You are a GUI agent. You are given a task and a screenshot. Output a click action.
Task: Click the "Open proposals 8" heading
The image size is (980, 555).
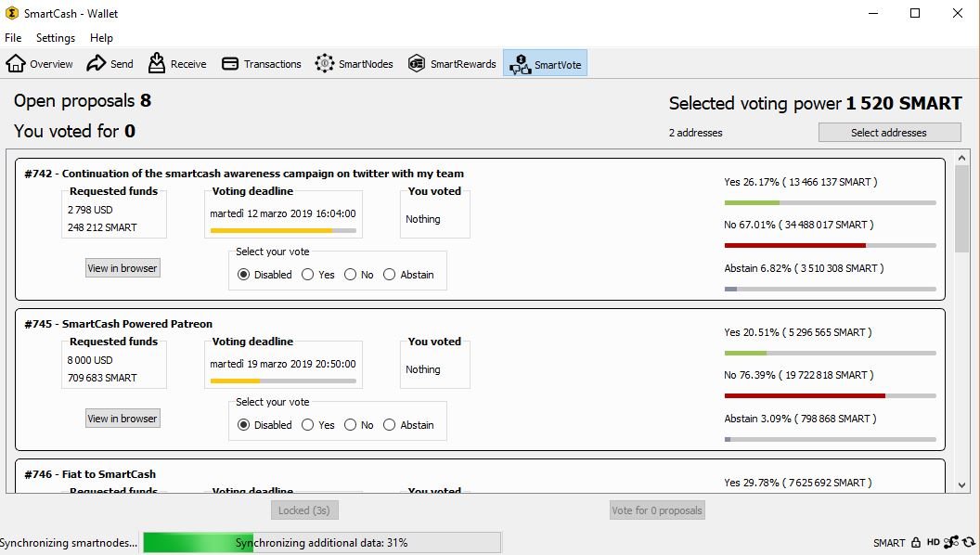point(83,100)
